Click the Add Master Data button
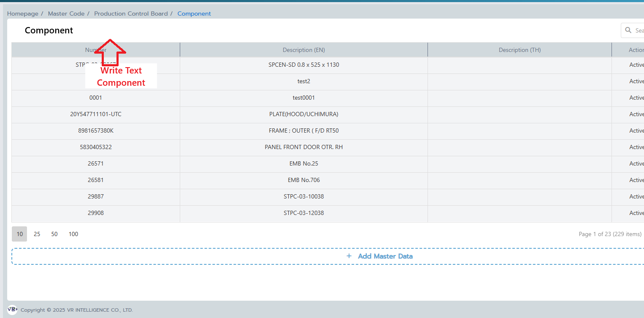The image size is (644, 318). pyautogui.click(x=385, y=256)
